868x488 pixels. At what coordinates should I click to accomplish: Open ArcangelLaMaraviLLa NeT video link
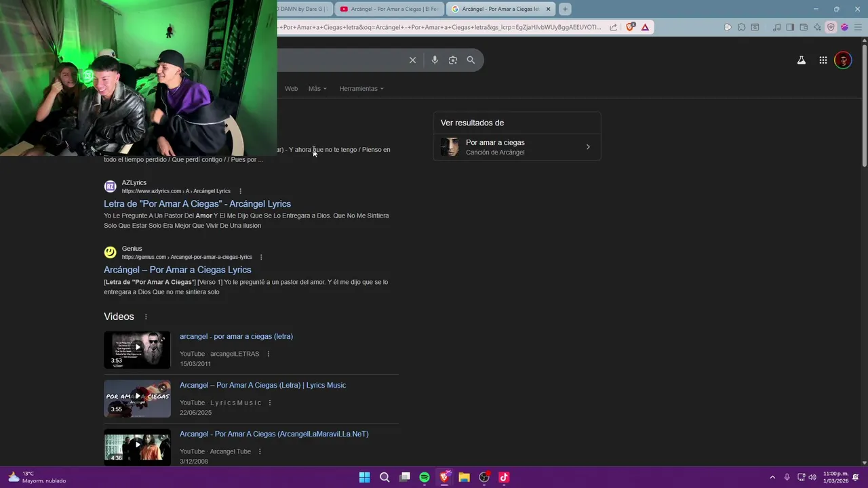pos(274,434)
